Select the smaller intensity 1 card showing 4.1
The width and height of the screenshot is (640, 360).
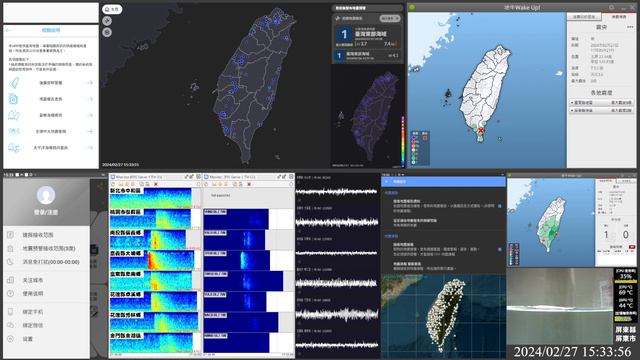pos(367,55)
